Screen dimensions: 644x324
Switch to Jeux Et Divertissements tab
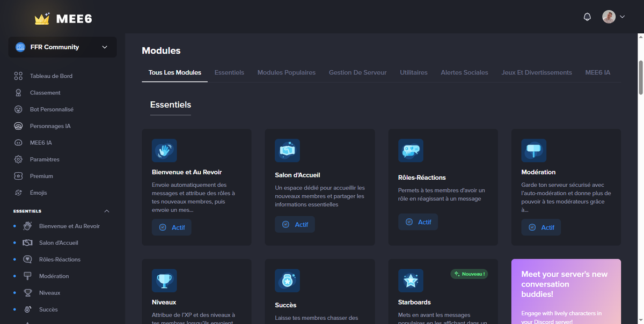537,72
